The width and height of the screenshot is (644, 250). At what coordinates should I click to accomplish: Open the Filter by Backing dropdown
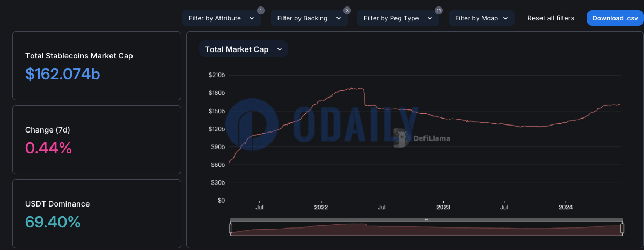(x=309, y=18)
